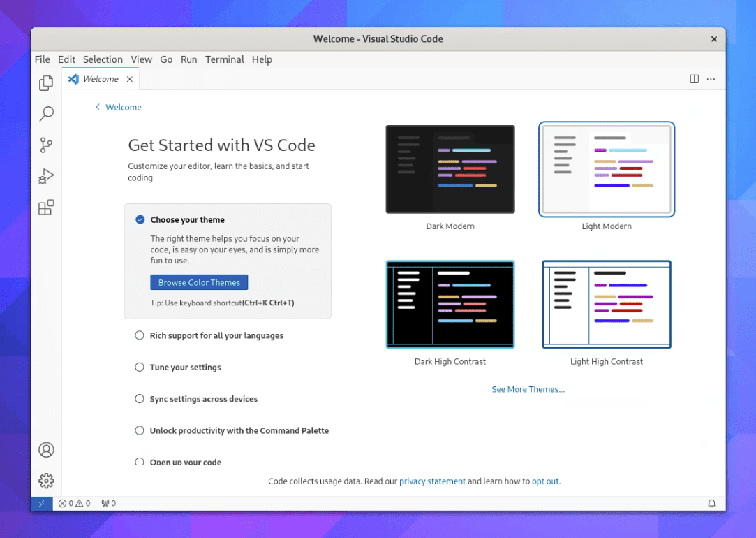Open the Search panel icon
The height and width of the screenshot is (538, 756).
[x=45, y=113]
